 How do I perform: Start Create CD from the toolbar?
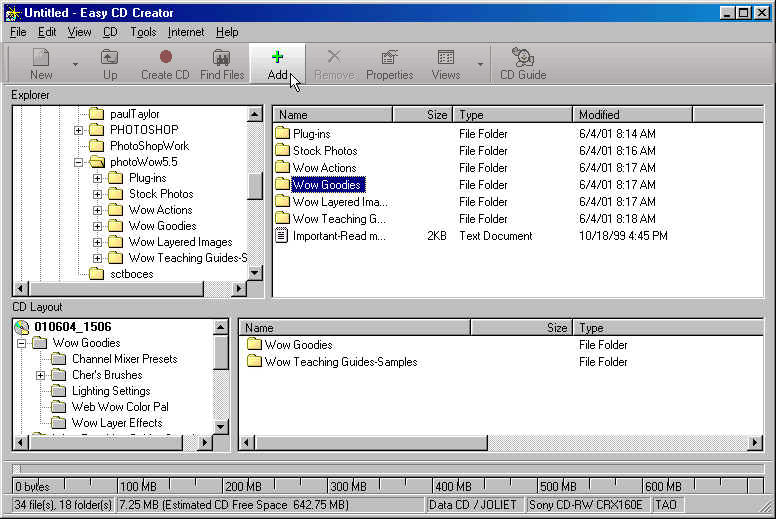165,64
